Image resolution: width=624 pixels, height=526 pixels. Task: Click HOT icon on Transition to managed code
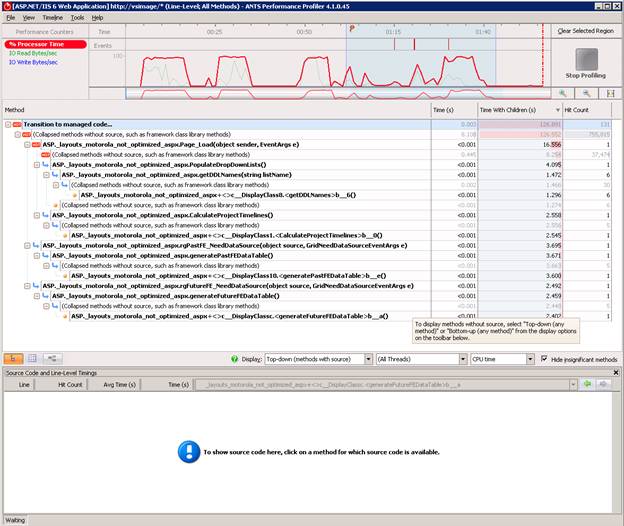pos(17,125)
